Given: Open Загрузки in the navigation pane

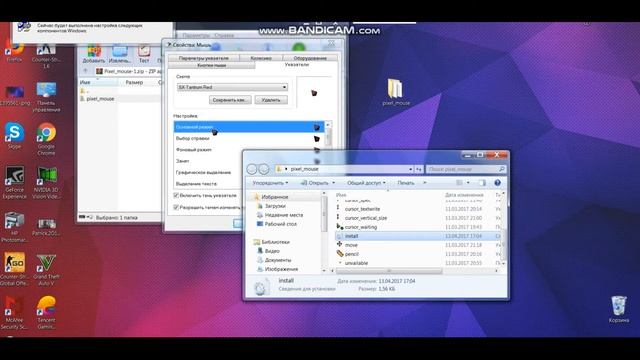Looking at the screenshot, I should tap(275, 206).
